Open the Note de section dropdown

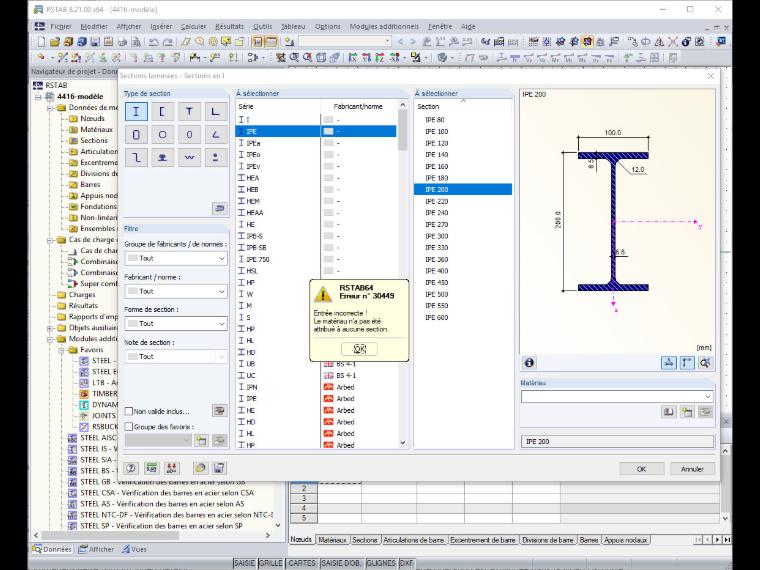tap(176, 356)
